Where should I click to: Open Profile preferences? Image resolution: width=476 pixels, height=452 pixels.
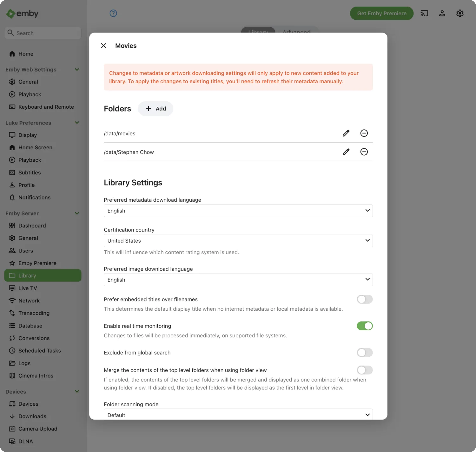[x=43, y=185]
